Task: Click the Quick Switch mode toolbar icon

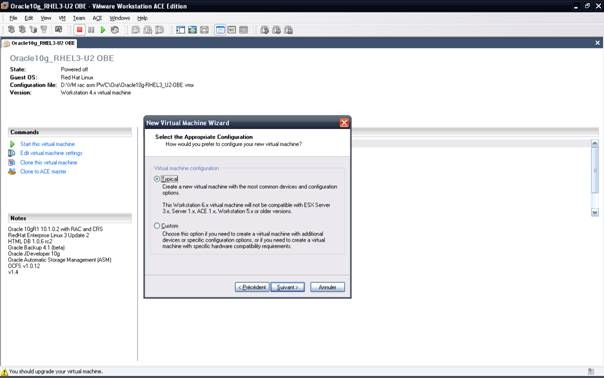Action: click(192, 30)
